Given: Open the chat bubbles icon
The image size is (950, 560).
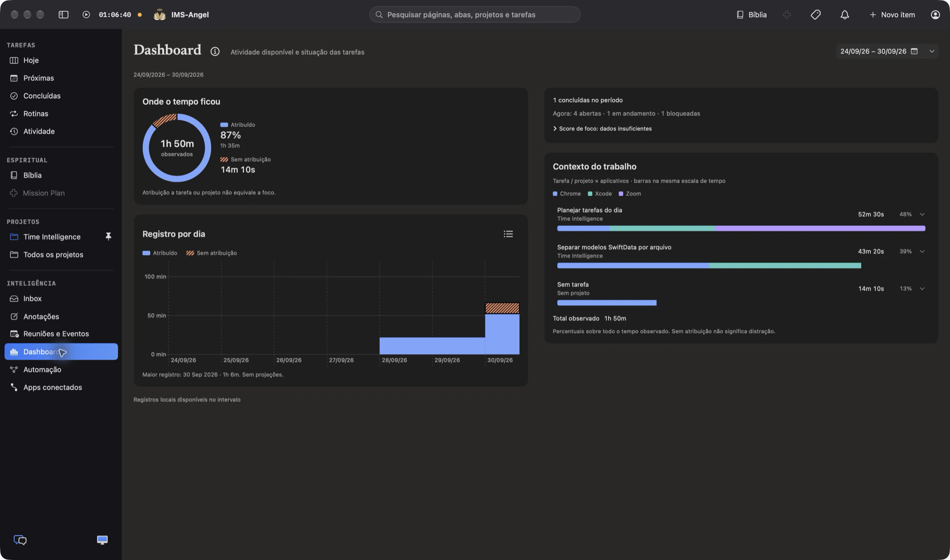Looking at the screenshot, I should [20, 540].
